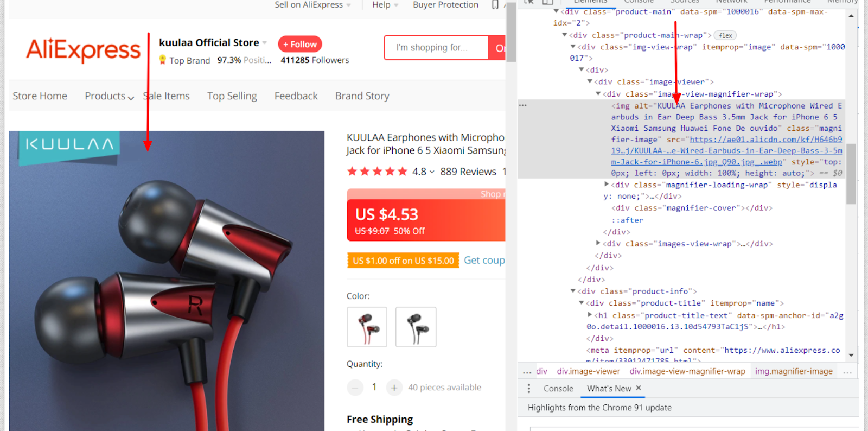The image size is (868, 431).
Task: Click the breadcrumb left ellipsis
Action: tap(527, 372)
